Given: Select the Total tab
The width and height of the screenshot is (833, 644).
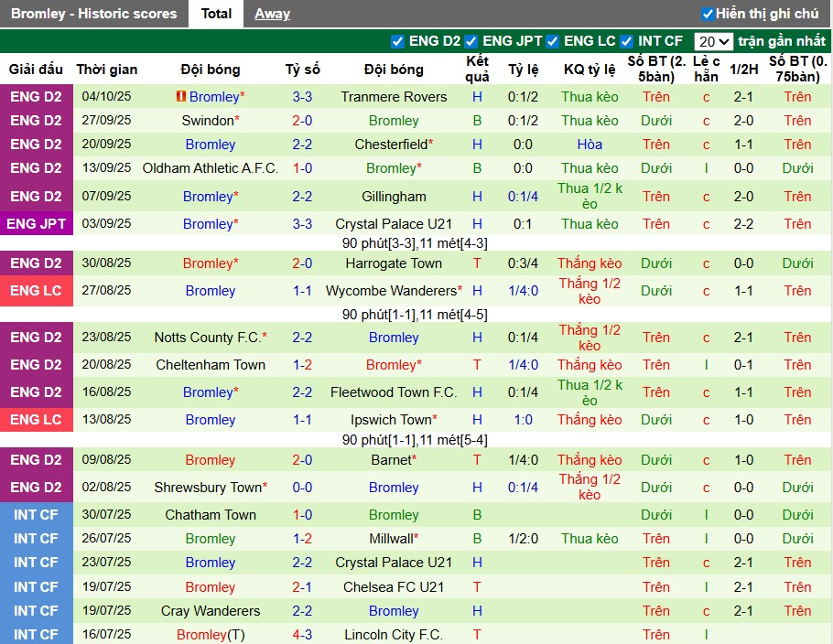Looking at the screenshot, I should [217, 13].
